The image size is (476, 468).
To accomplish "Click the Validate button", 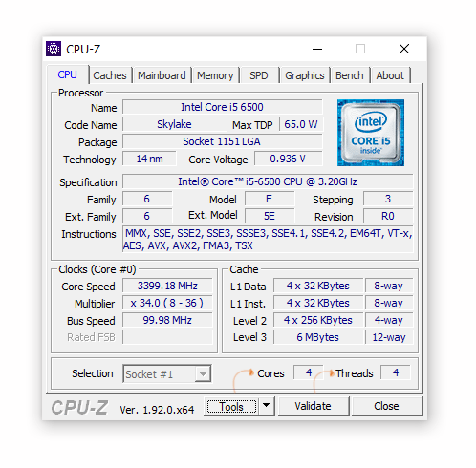I will click(x=314, y=406).
